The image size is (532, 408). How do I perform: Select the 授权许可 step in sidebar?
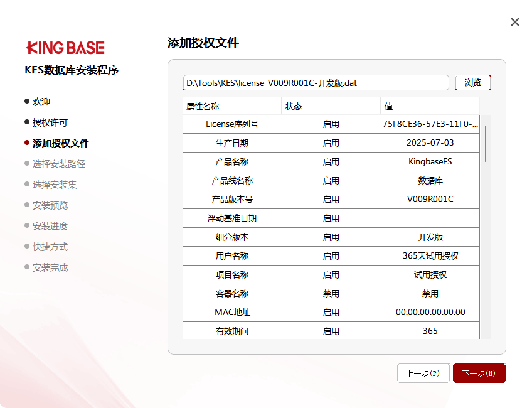50,122
